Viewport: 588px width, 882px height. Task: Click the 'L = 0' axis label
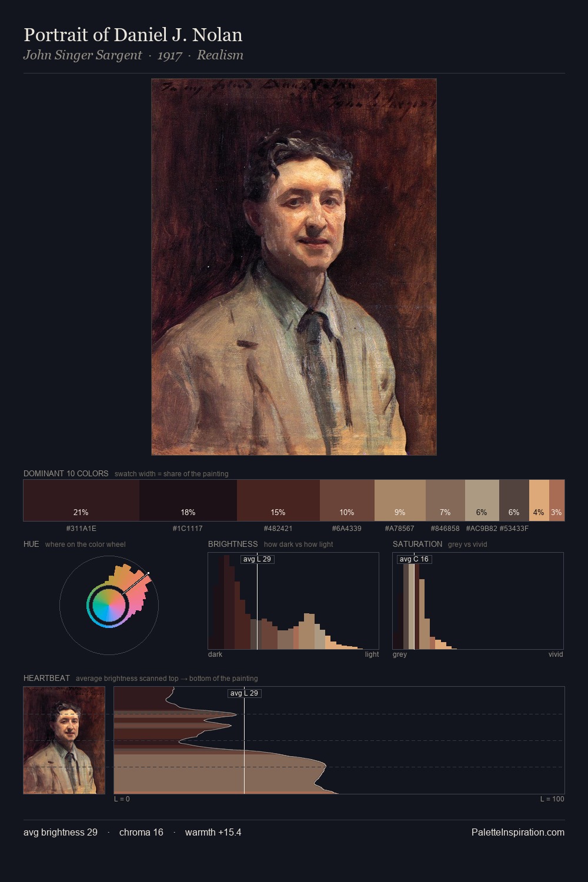pos(122,799)
